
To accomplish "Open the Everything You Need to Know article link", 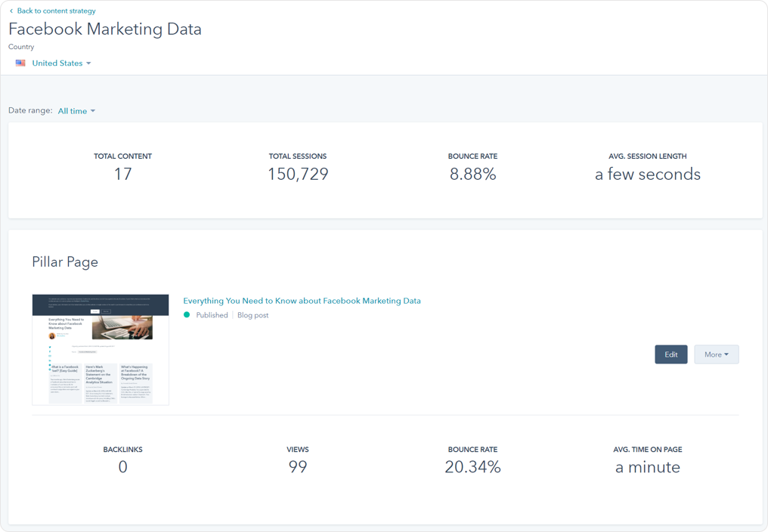I will (302, 301).
